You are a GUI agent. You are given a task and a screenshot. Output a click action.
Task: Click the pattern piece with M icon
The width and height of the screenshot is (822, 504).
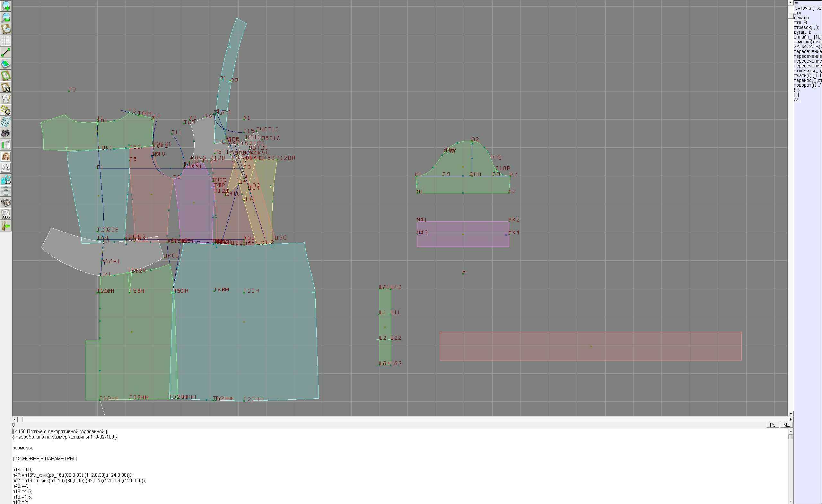(x=6, y=87)
